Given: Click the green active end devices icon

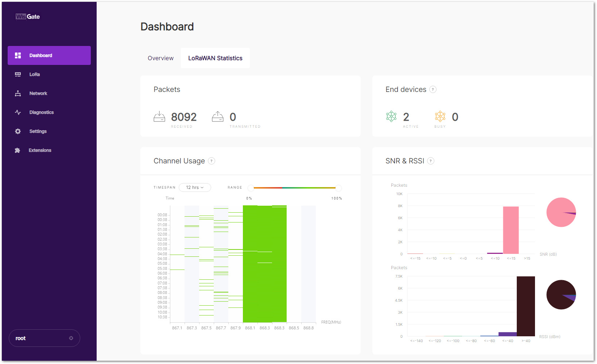Looking at the screenshot, I should click(391, 117).
